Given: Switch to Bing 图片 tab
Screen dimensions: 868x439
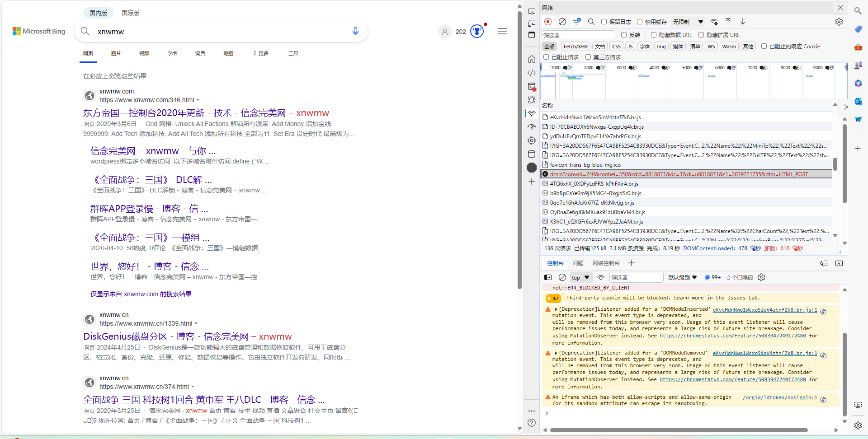Looking at the screenshot, I should tap(116, 53).
